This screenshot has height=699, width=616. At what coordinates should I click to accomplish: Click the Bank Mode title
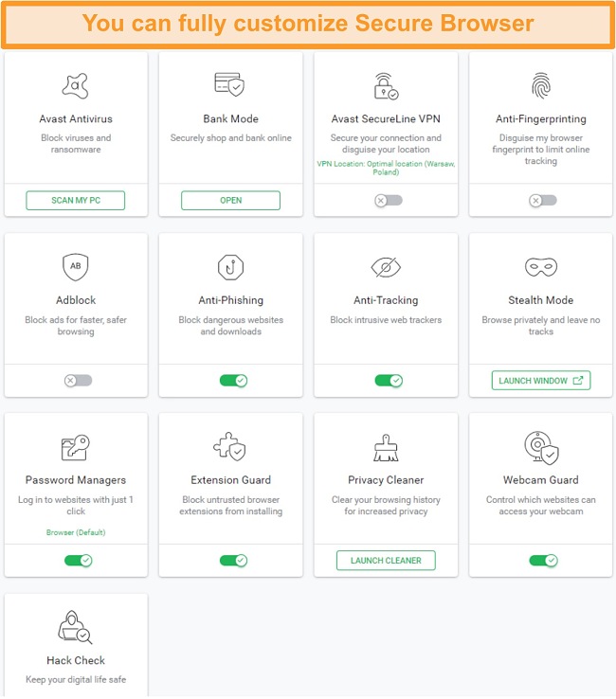230,119
